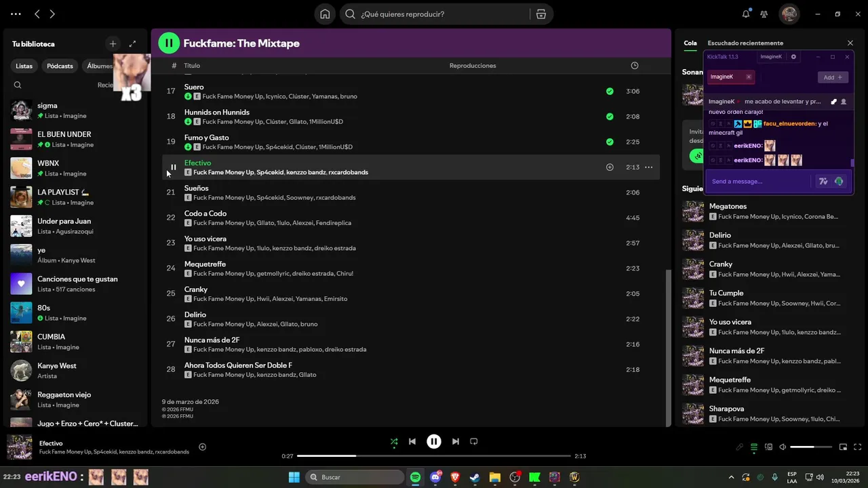Switch to Escuchado recientemente tab
Screen dimensions: 868x488
[745, 43]
